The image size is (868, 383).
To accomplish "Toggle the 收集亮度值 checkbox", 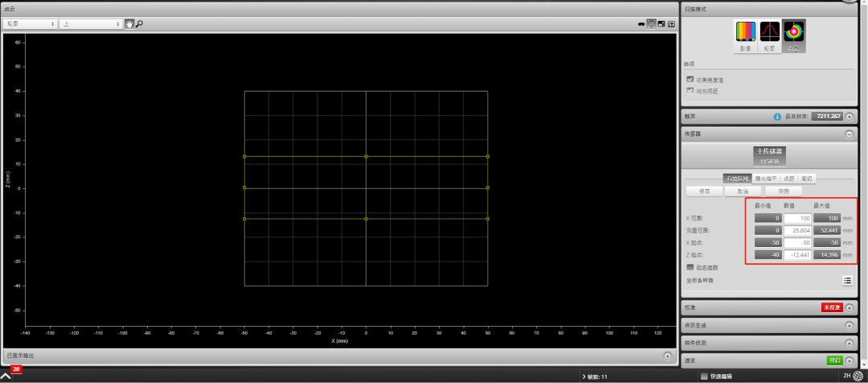I will [690, 80].
